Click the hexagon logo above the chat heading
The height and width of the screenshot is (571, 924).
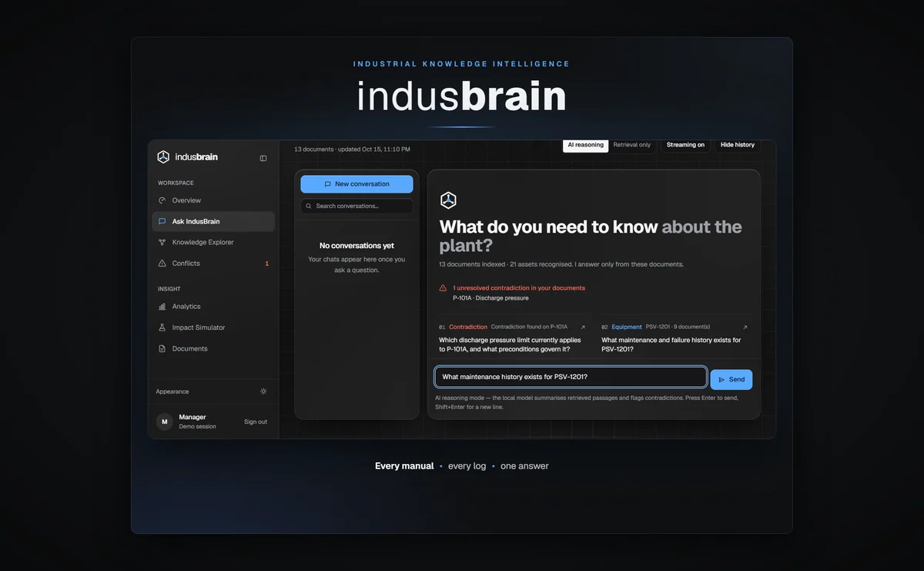(448, 200)
